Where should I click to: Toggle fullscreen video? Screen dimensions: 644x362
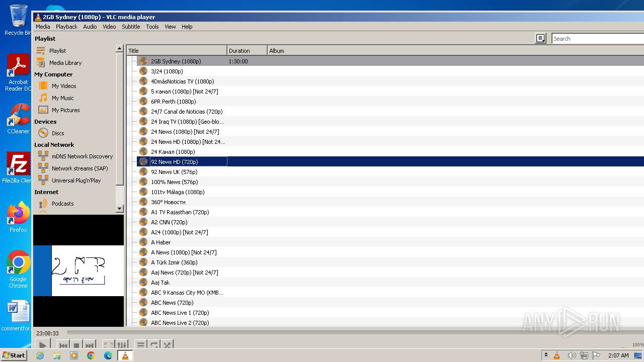coord(108,345)
